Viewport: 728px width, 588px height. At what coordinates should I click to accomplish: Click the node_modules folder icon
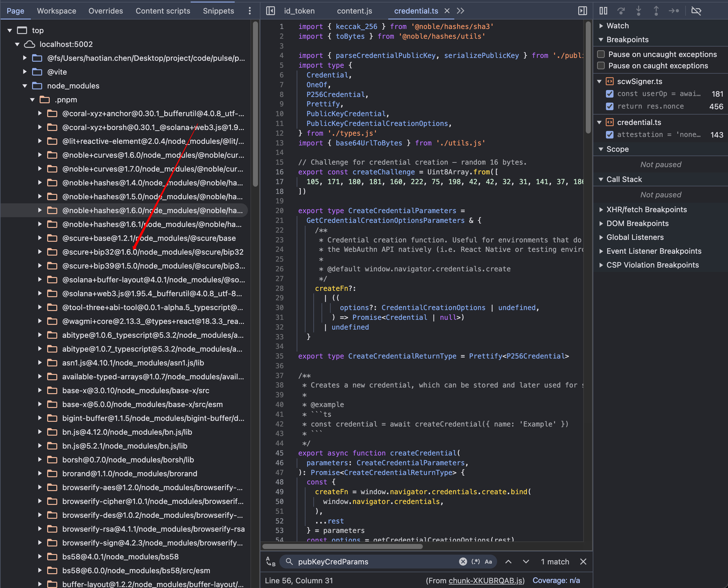coord(37,86)
